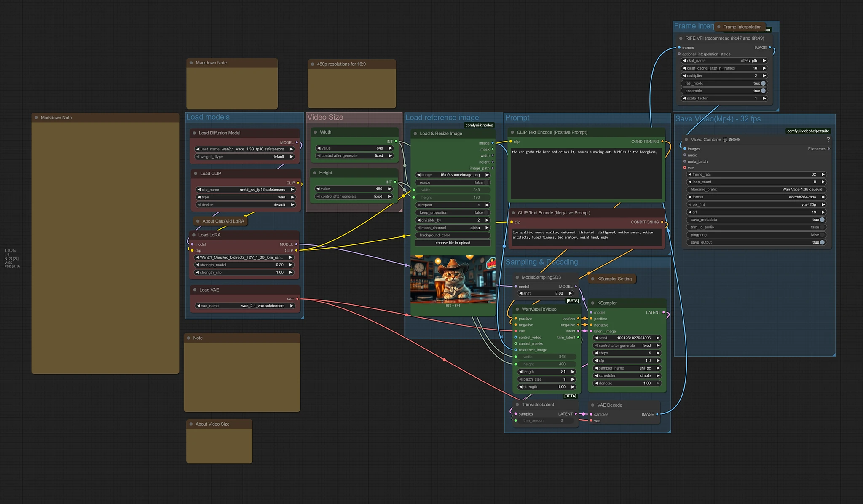
Task: Select the Load models group title
Action: tap(208, 117)
